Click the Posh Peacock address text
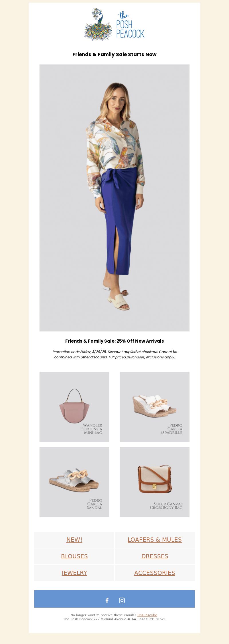229x644 pixels. click(114, 619)
